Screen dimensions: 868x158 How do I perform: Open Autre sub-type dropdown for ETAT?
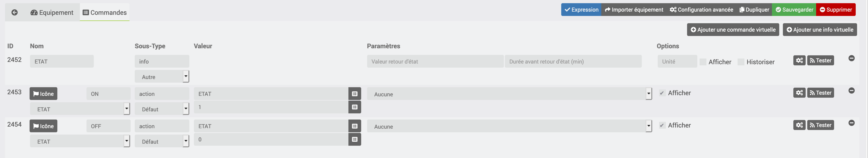(x=162, y=76)
